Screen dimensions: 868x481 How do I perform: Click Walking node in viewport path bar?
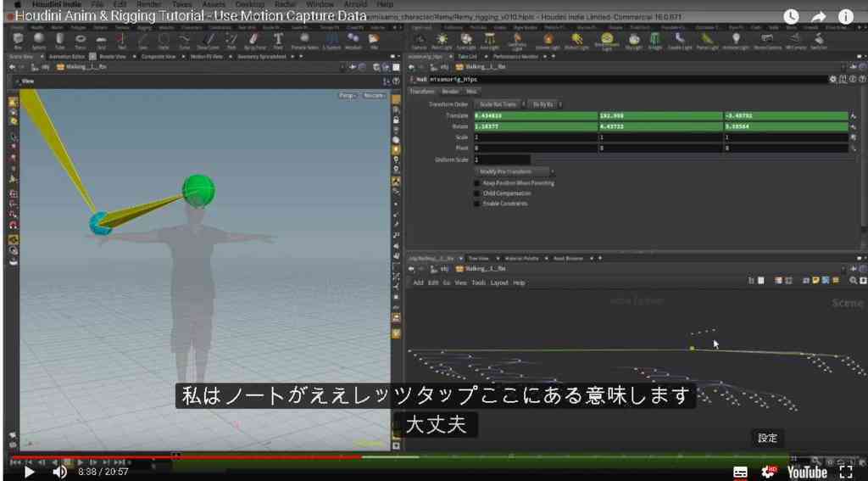(82, 67)
